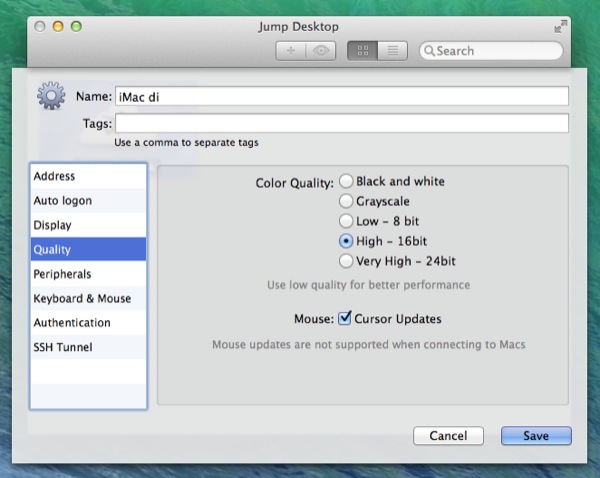Click the Save button

point(536,436)
